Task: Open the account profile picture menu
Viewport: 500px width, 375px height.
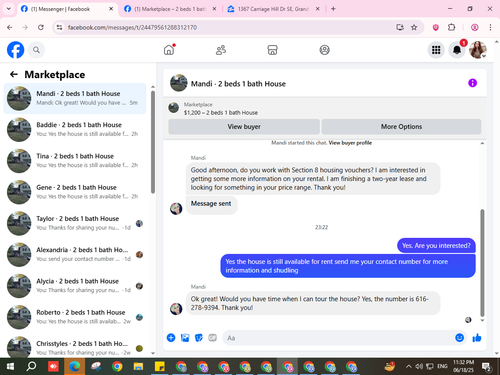Action: click(x=478, y=50)
